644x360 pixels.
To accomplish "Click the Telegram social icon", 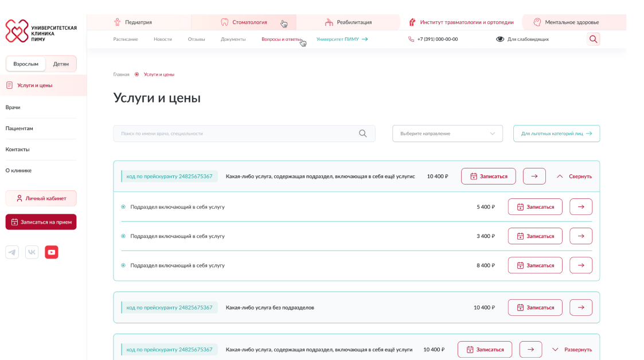I will pos(12,252).
